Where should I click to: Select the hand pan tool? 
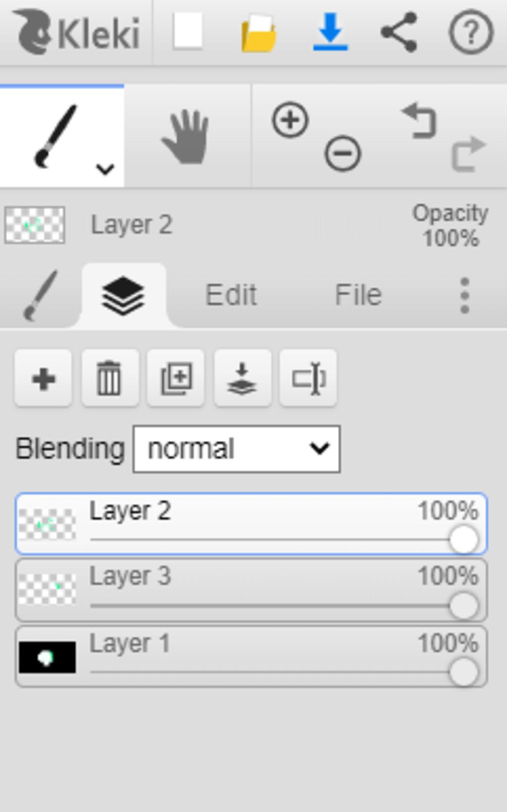[187, 137]
